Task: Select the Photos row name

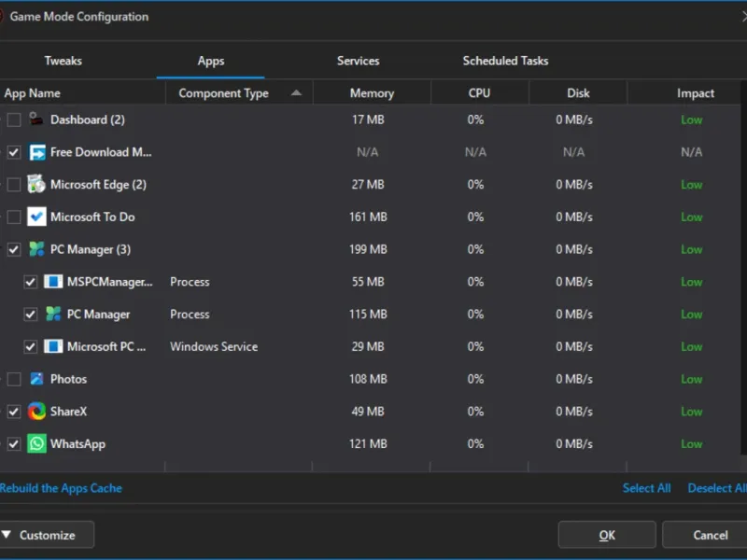Action: point(68,379)
